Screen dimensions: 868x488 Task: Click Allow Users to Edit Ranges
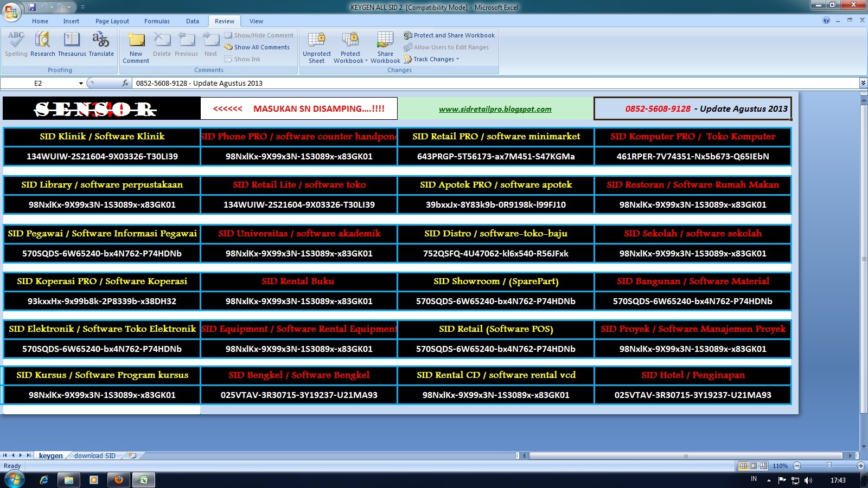[x=446, y=47]
